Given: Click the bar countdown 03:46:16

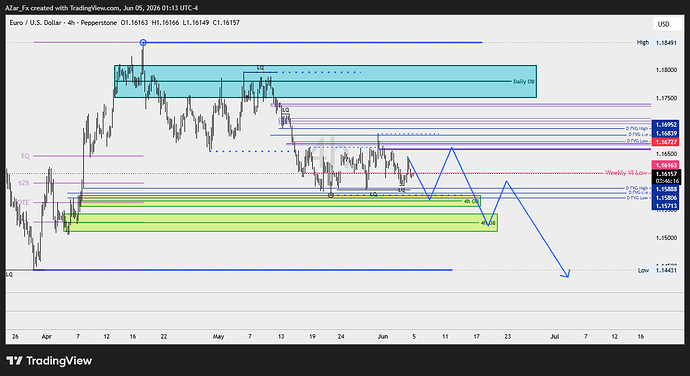Looking at the screenshot, I should point(667,181).
